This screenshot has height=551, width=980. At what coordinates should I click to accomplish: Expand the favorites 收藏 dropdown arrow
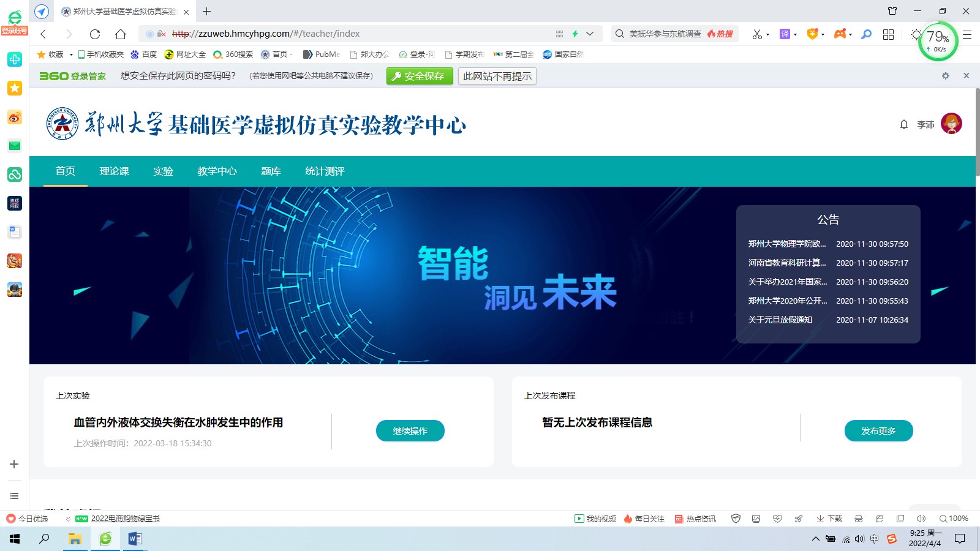[x=71, y=54]
